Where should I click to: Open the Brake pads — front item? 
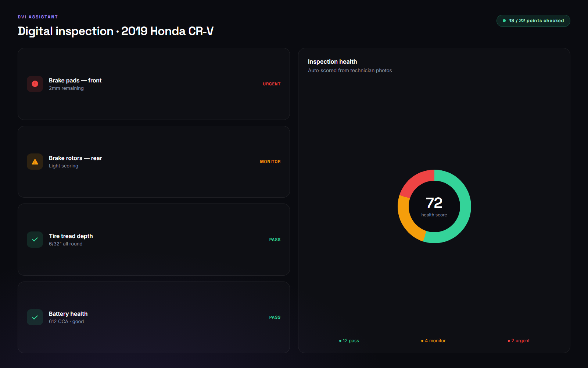click(154, 84)
